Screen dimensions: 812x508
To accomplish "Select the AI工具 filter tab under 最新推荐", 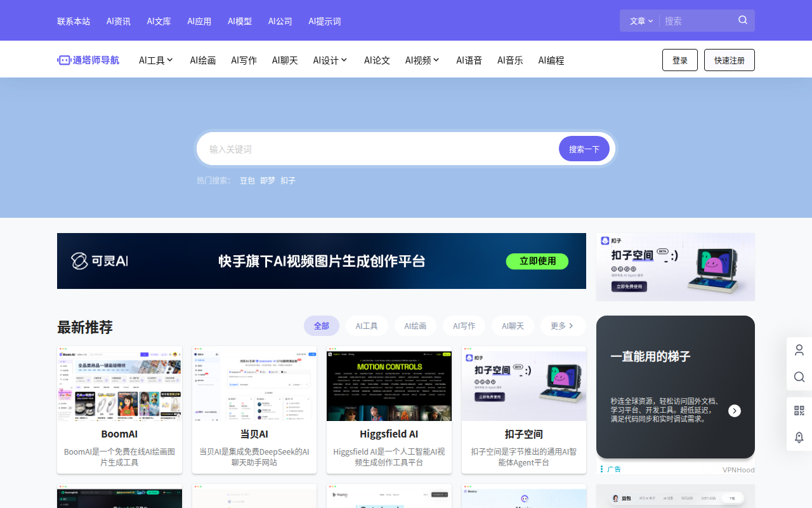I will coord(367,326).
